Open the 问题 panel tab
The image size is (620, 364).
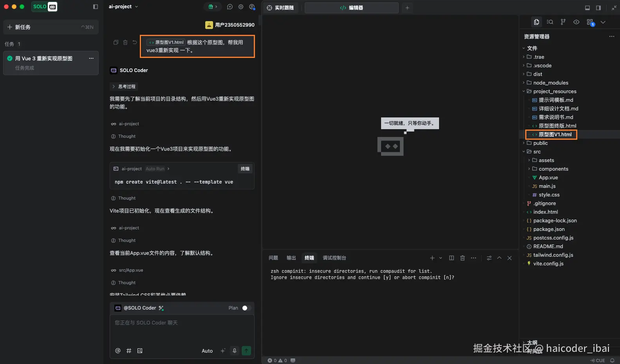[273, 258]
